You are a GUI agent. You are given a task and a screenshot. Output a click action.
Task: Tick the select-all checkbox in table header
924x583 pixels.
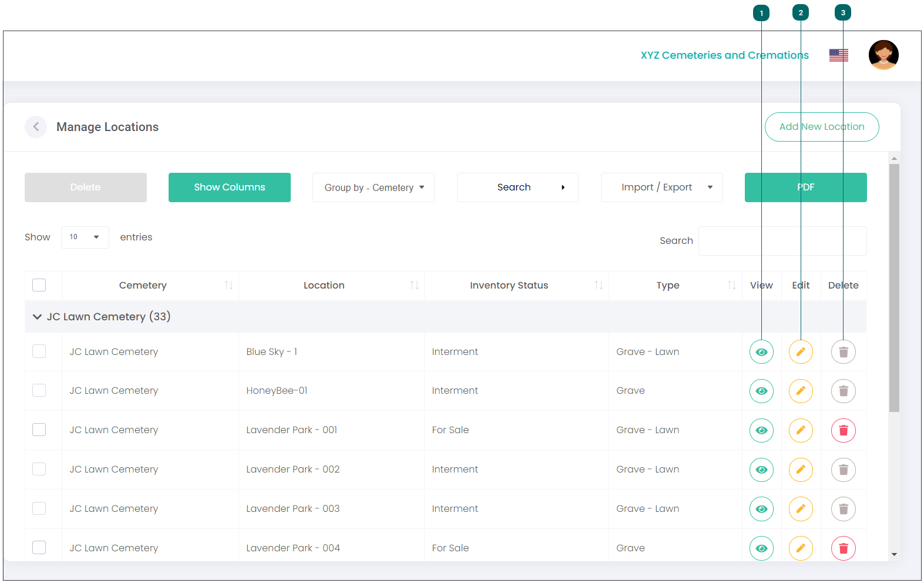click(39, 285)
